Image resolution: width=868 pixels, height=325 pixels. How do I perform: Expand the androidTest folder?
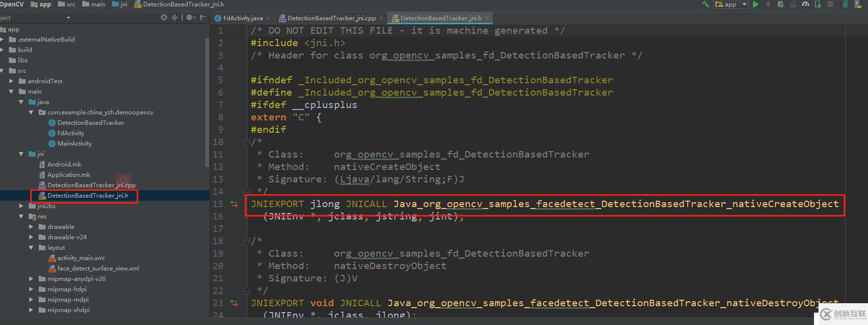pos(11,81)
